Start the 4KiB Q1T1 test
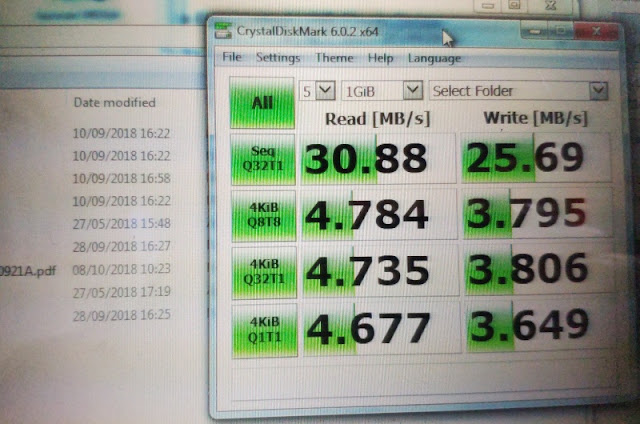640x424 pixels. pyautogui.click(x=265, y=330)
